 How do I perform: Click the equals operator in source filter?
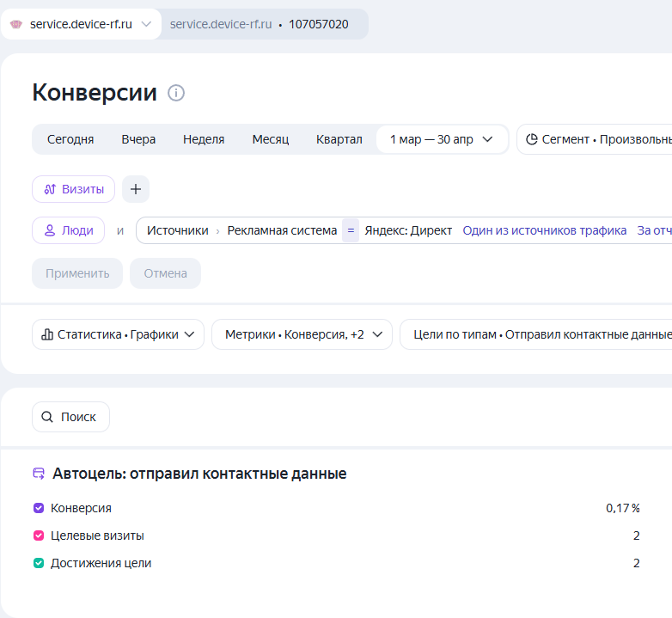tap(351, 230)
